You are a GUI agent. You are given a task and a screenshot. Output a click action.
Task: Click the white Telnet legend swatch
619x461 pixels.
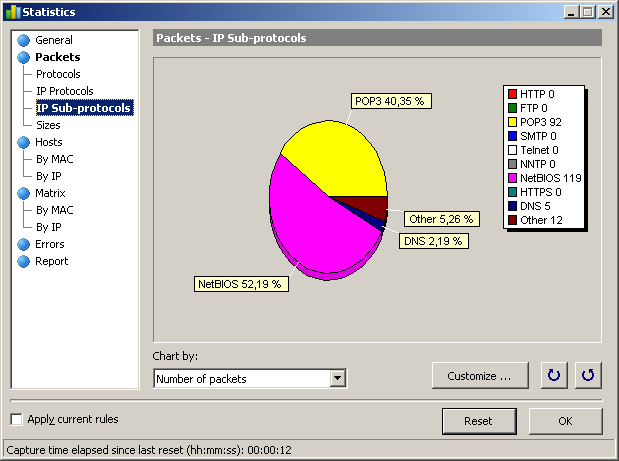[512, 150]
